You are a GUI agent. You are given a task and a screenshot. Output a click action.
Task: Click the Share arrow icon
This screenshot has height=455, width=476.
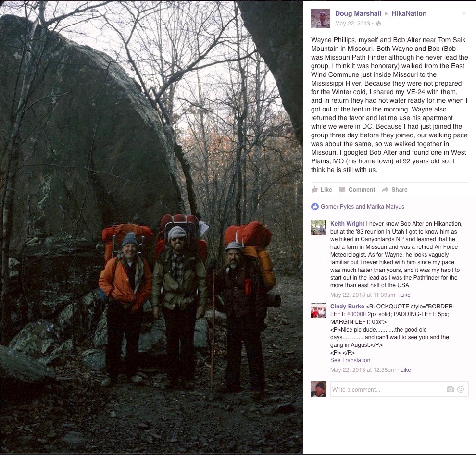[x=385, y=190]
